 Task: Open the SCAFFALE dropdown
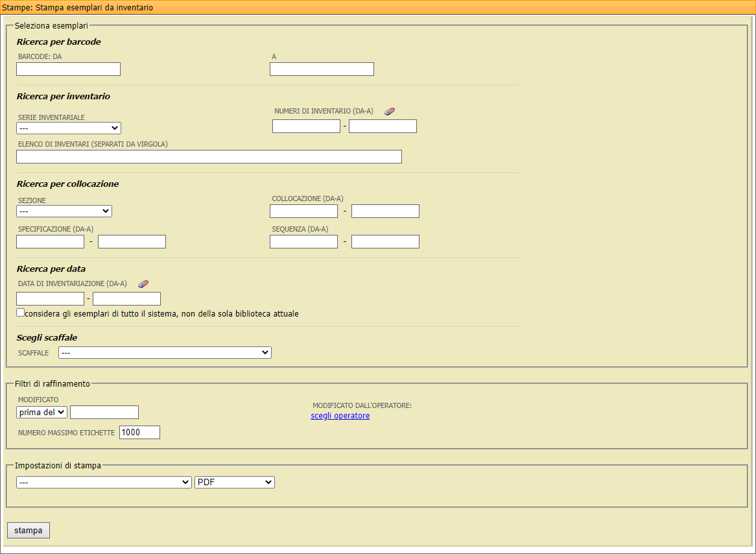pos(165,352)
